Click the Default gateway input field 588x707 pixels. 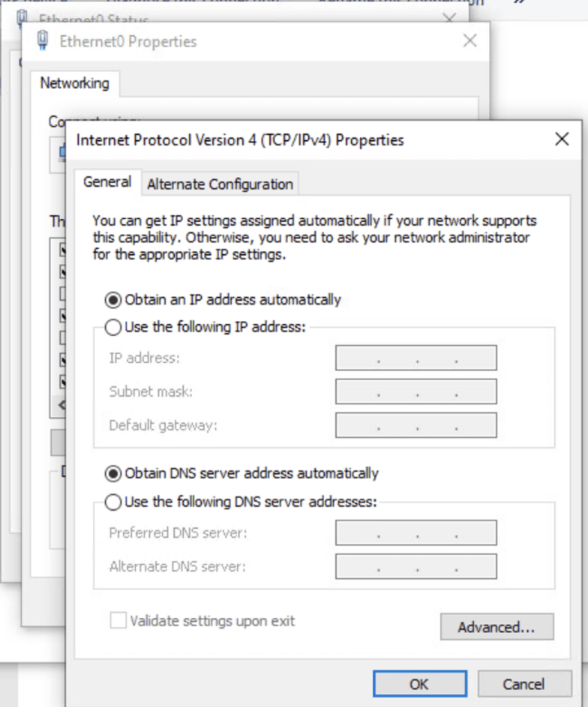[416, 425]
